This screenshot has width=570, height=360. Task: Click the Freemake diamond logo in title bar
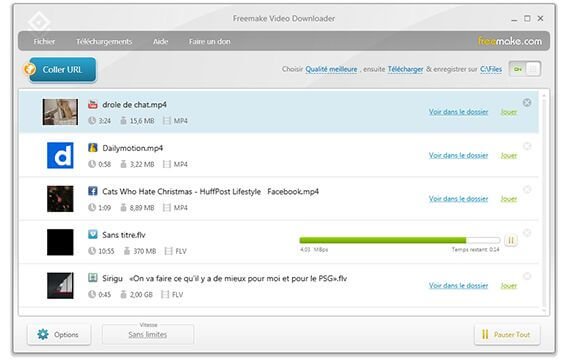pos(39,22)
